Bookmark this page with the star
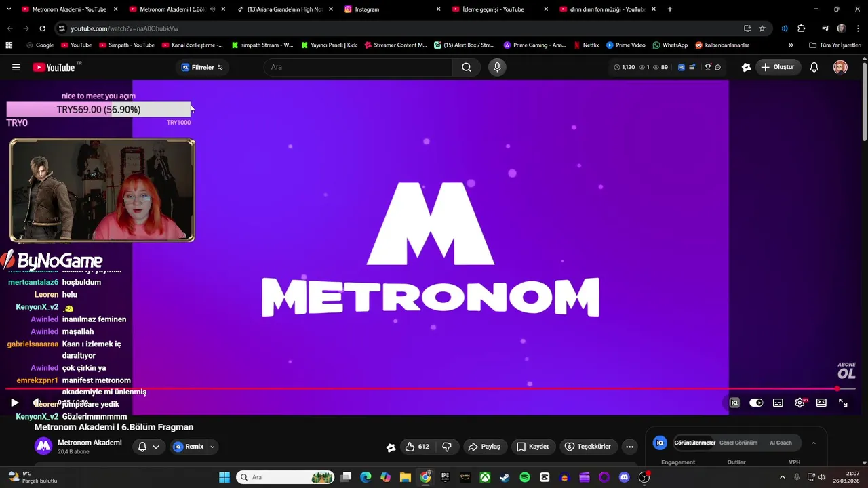868x488 pixels. tap(762, 28)
